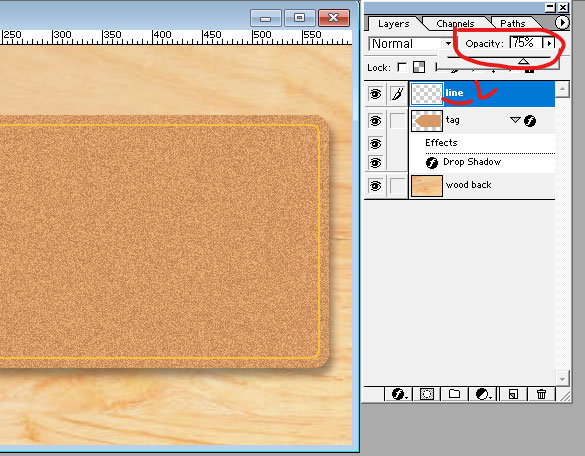
Task: Click the layer style icon on tag layer
Action: pyautogui.click(x=530, y=121)
